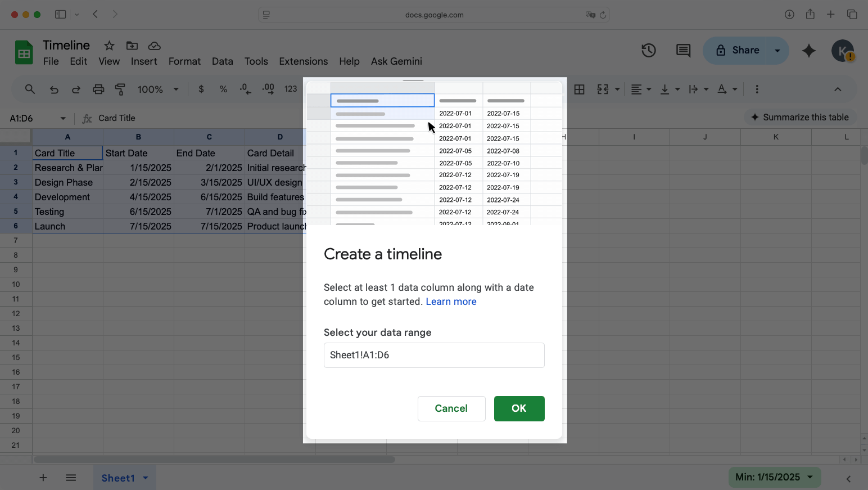The image size is (868, 490).
Task: Open the Format menu
Action: point(184,61)
